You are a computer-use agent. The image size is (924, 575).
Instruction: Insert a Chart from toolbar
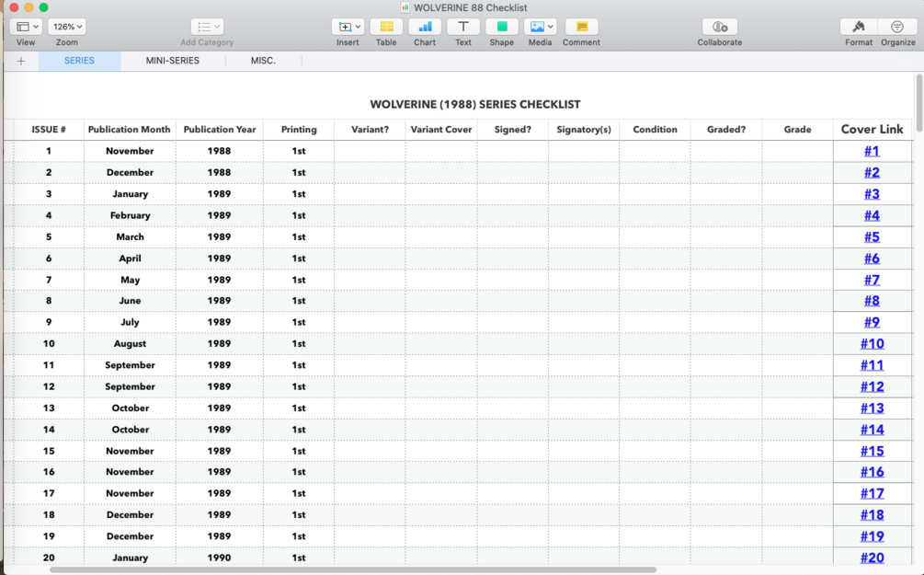tap(425, 27)
